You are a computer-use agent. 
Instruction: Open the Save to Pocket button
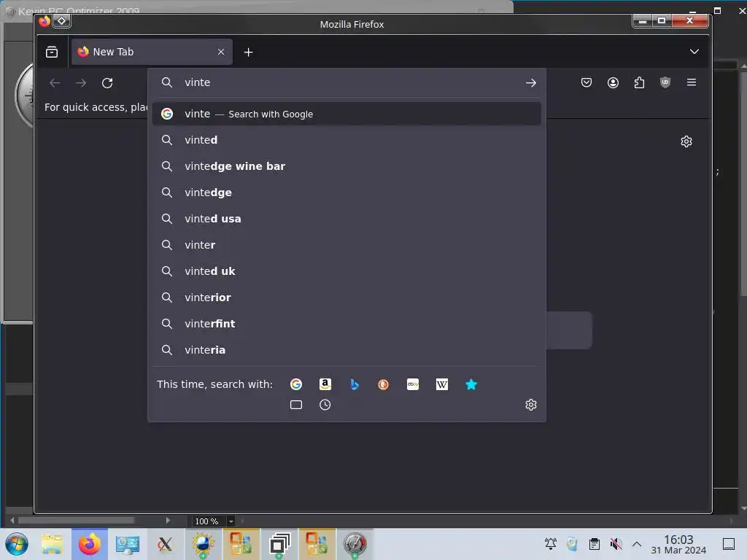pos(587,82)
